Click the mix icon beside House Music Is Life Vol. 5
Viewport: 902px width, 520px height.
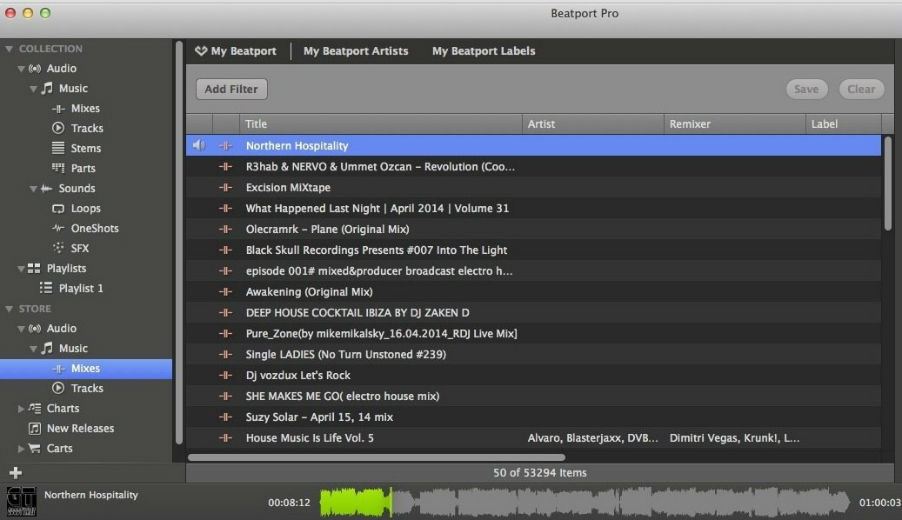pos(226,438)
